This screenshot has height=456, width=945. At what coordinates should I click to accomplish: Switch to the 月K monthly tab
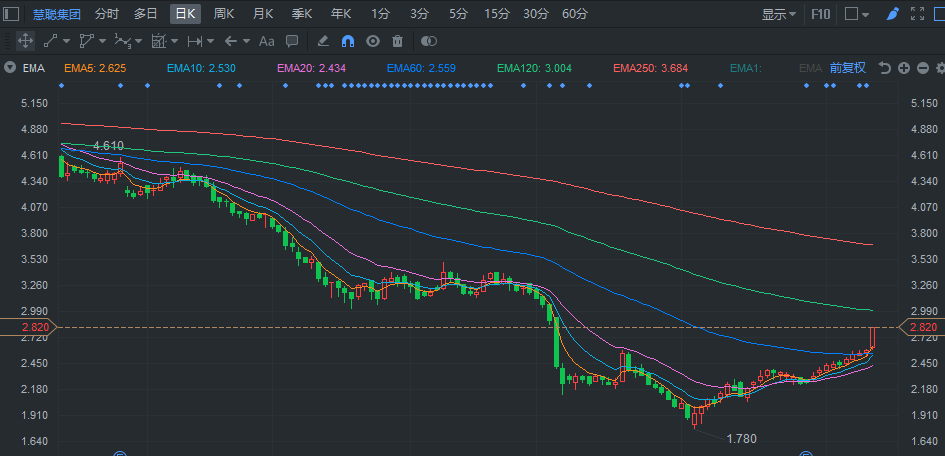click(263, 13)
